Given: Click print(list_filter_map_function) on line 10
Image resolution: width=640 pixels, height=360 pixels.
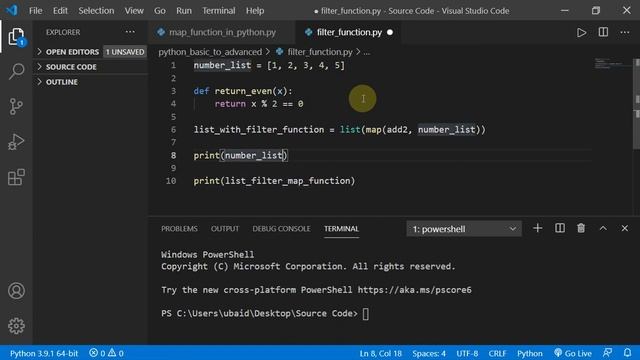Looking at the screenshot, I should pos(274,181).
